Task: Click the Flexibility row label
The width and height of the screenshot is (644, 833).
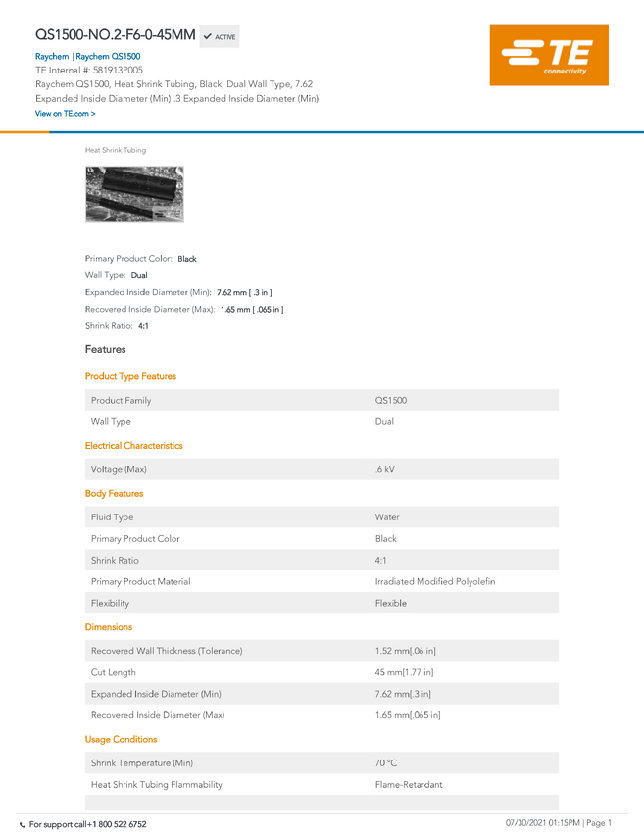Action: pos(110,603)
